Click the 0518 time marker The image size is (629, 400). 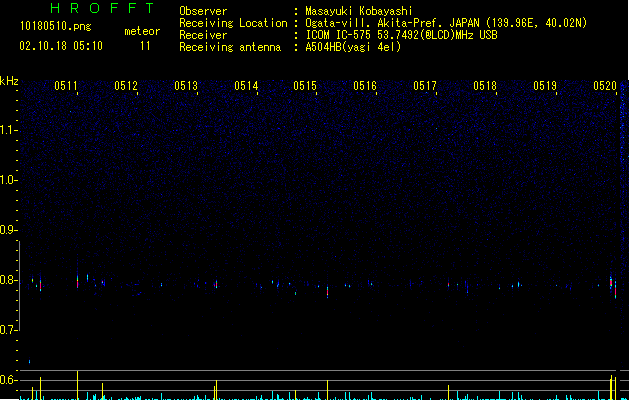coord(485,86)
